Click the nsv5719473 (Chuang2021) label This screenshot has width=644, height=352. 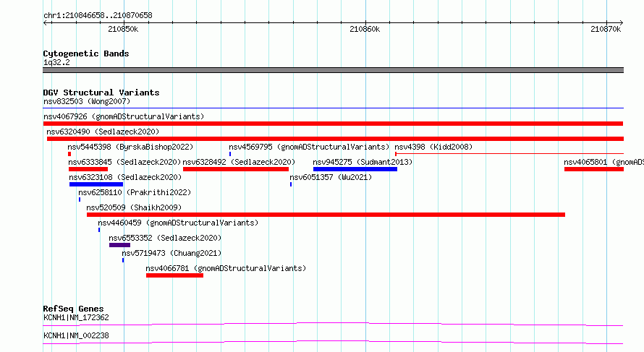(x=171, y=253)
